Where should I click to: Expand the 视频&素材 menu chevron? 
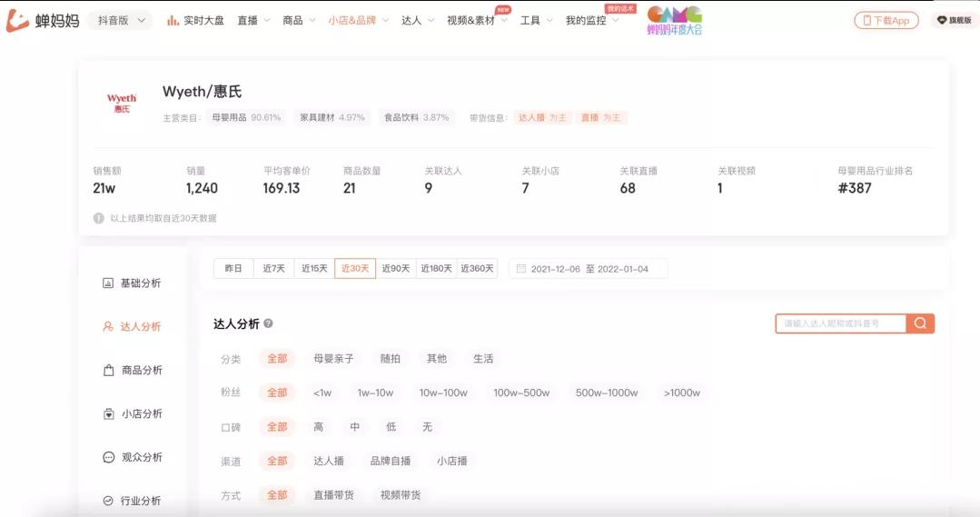[504, 21]
